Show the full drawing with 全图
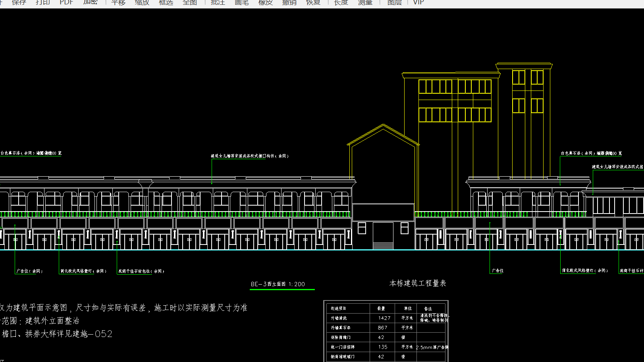644x362 pixels. [x=190, y=2]
